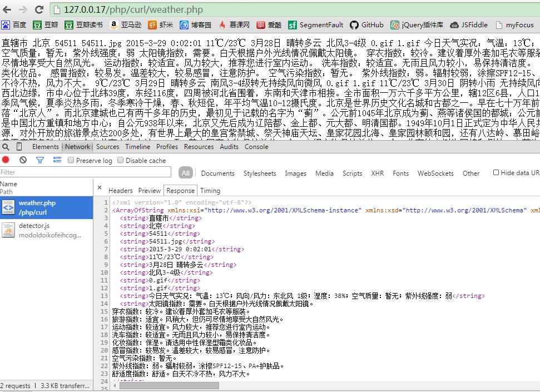Open the JSFiddle bookmark
This screenshot has height=392, width=540.
pos(469,25)
